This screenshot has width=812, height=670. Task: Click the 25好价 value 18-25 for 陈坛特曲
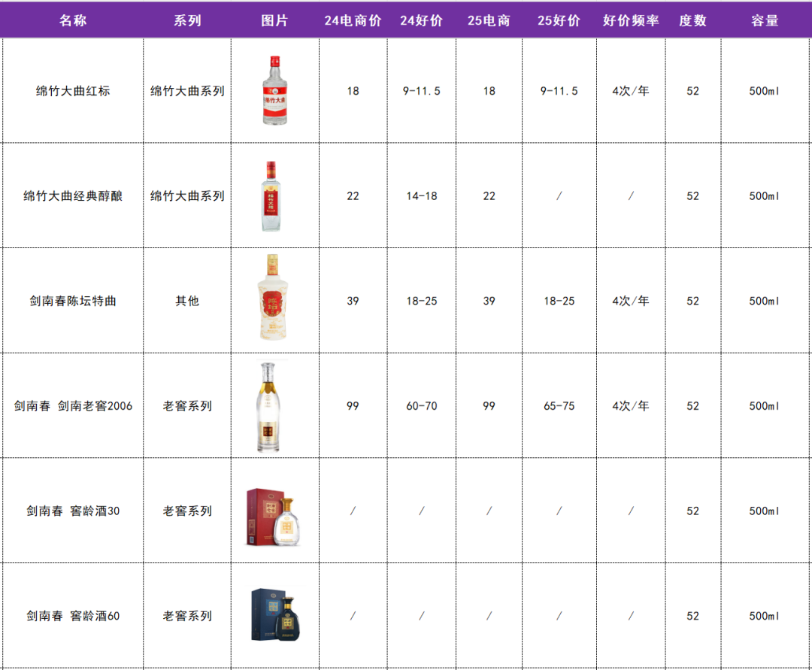(559, 301)
